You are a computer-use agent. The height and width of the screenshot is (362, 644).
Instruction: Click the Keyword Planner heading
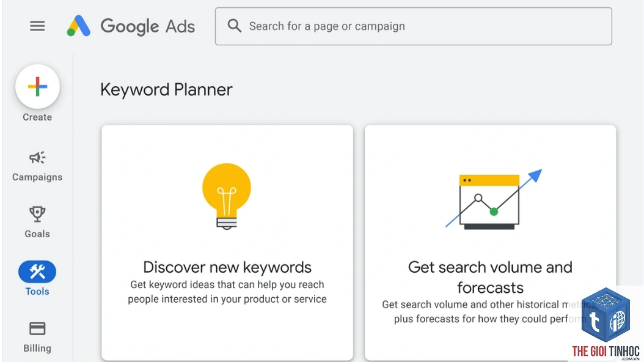pyautogui.click(x=166, y=89)
